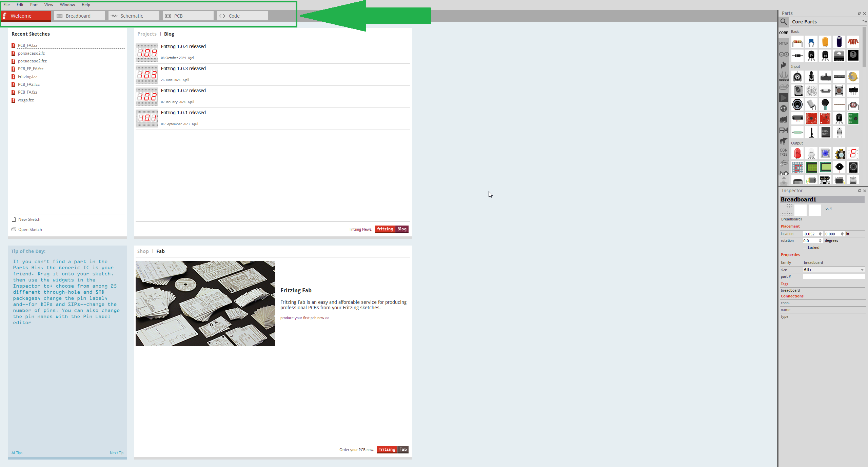
Task: Open the CONTRIB parts bin
Action: pos(784,152)
